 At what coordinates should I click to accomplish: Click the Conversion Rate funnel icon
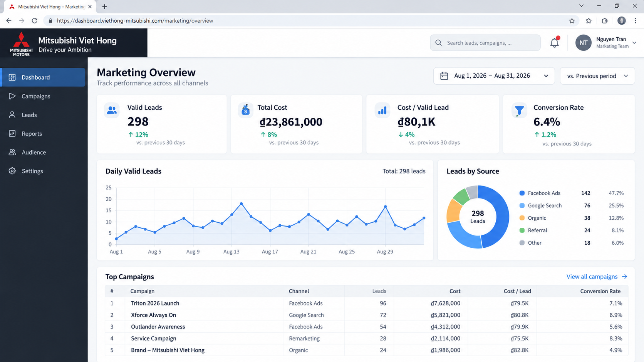(x=519, y=110)
